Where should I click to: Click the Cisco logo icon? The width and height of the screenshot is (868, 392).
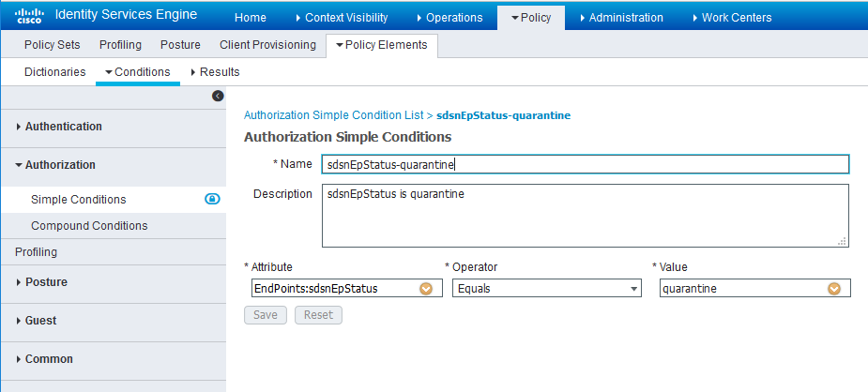[x=30, y=16]
